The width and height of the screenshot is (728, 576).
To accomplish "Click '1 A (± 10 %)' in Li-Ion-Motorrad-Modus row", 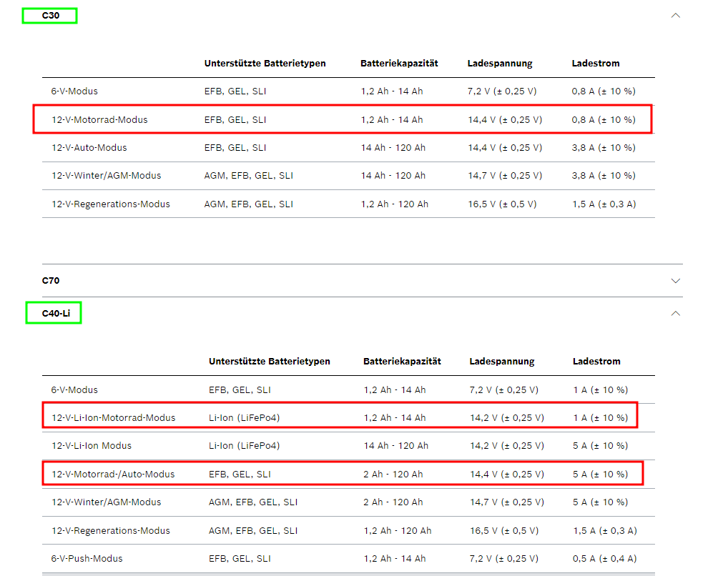I will point(601,418).
